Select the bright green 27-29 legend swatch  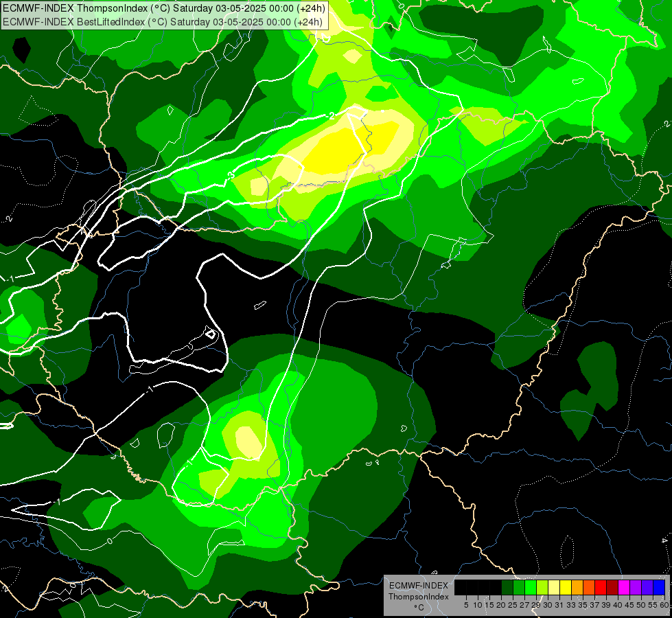[x=531, y=587]
